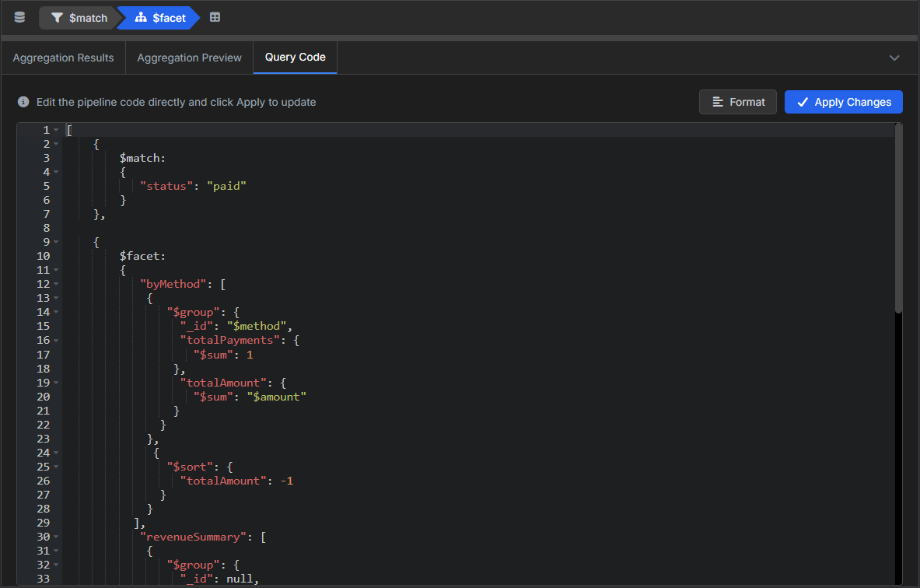Screen dimensions: 920x588
Task: Fold the $sort block at line 25
Action: tap(56, 467)
